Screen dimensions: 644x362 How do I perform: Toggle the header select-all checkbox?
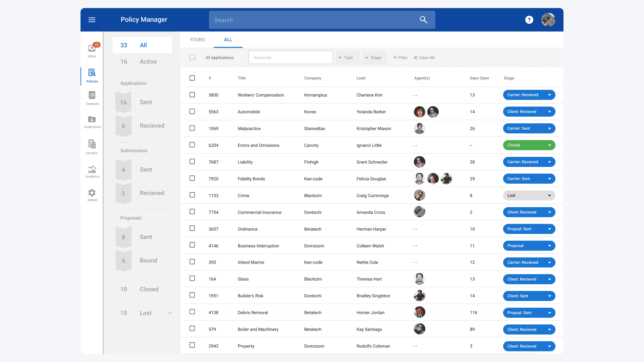point(192,78)
